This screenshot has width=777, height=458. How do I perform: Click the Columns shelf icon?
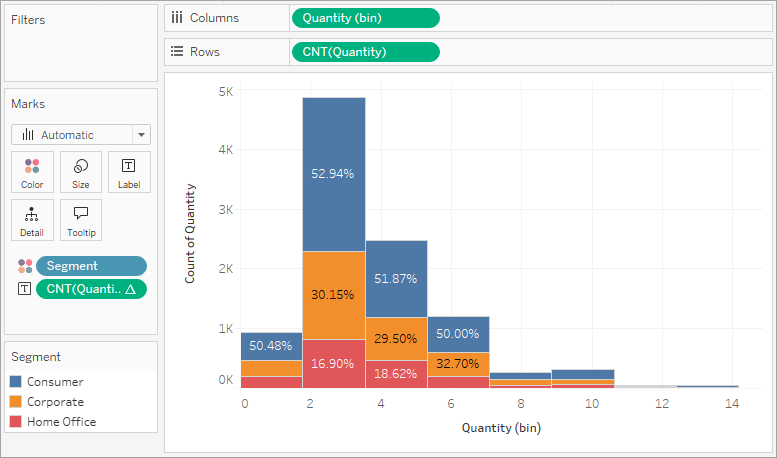[177, 18]
